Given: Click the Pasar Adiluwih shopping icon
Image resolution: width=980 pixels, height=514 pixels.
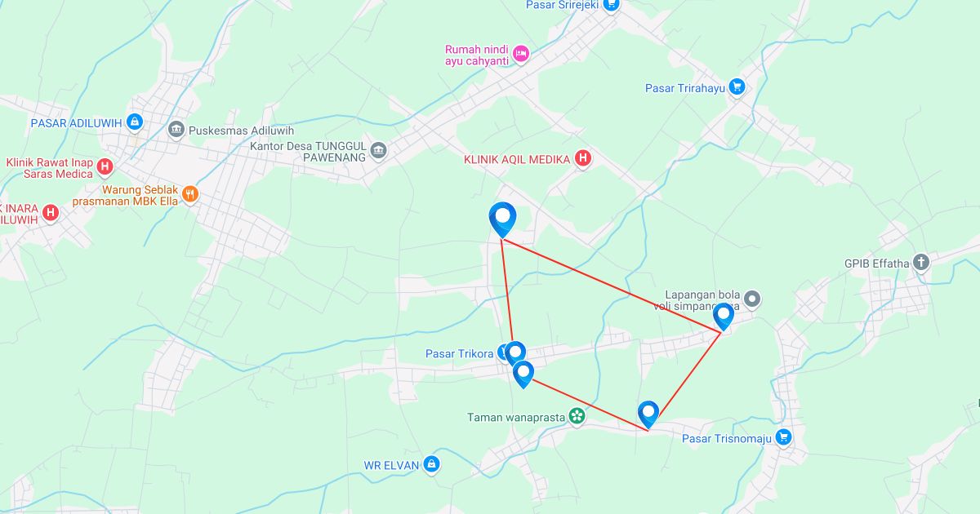Looking at the screenshot, I should tap(135, 123).
